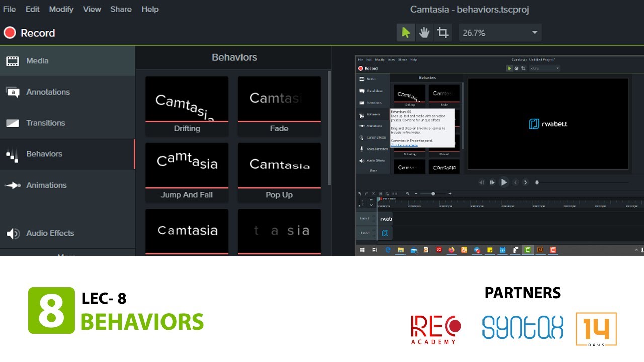Click the Behaviors panel title text
Image resolution: width=644 pixels, height=362 pixels.
tap(234, 57)
